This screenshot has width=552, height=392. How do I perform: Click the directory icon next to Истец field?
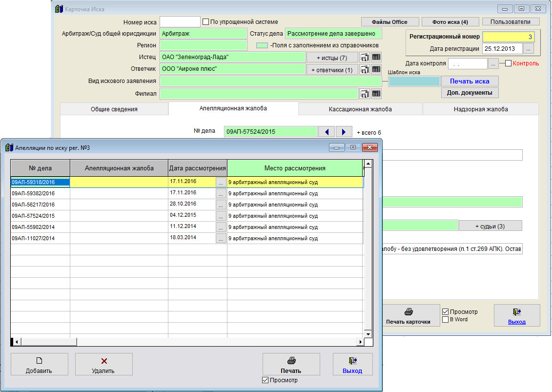365,57
